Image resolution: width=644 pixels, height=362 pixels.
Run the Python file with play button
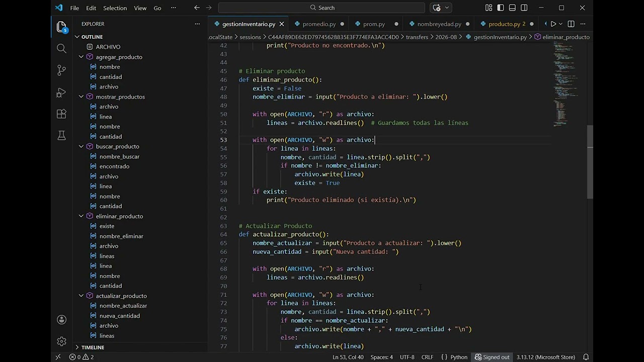point(553,24)
